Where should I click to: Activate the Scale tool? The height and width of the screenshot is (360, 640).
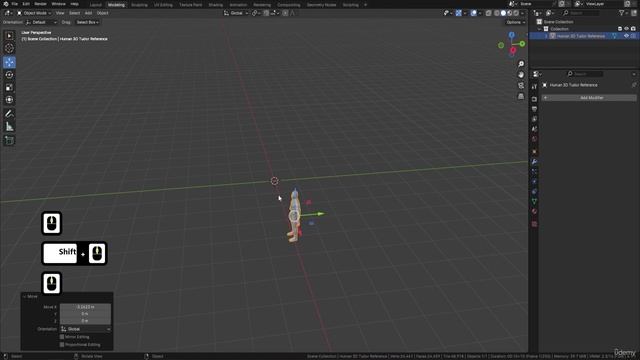pyautogui.click(x=9, y=87)
